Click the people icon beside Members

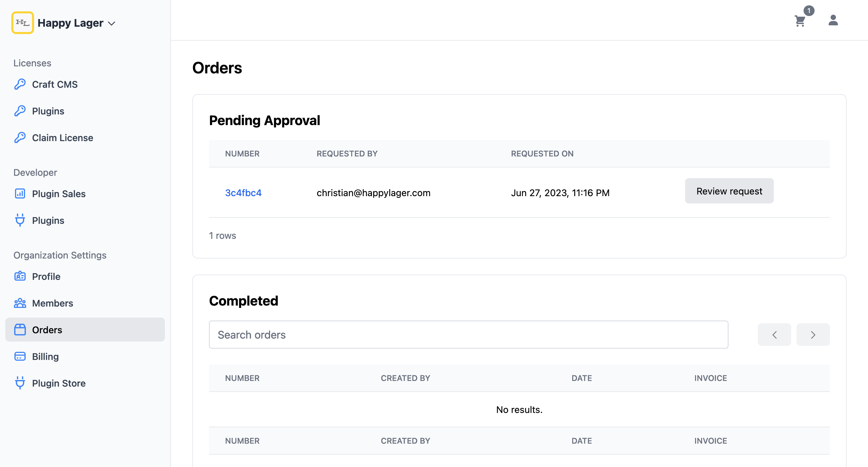[x=20, y=303]
